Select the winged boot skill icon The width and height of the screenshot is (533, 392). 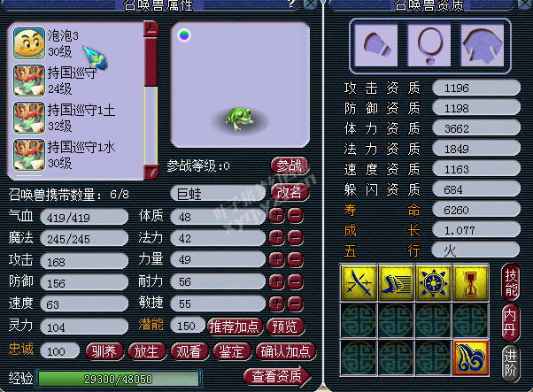pos(397,283)
